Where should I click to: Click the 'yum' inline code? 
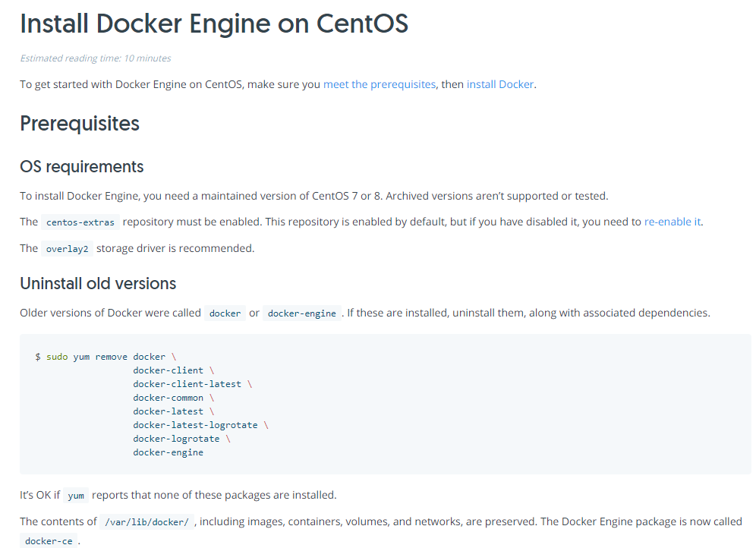[x=76, y=496]
